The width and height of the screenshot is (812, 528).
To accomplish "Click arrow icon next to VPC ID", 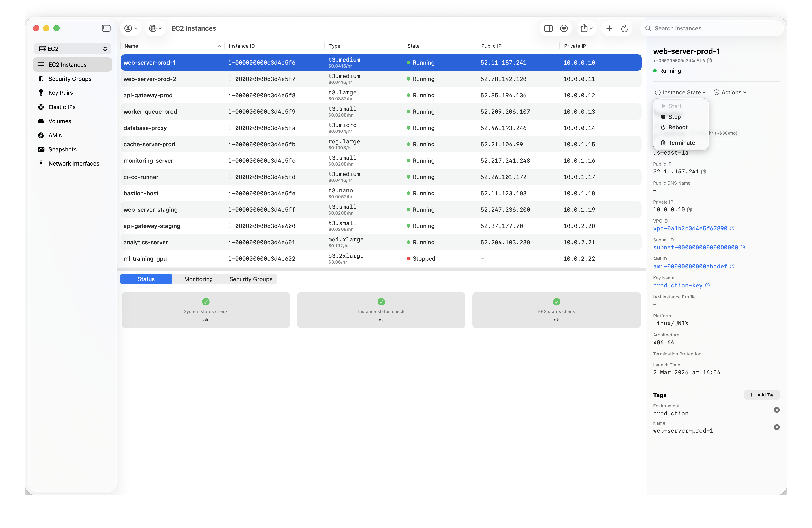I will tap(732, 228).
